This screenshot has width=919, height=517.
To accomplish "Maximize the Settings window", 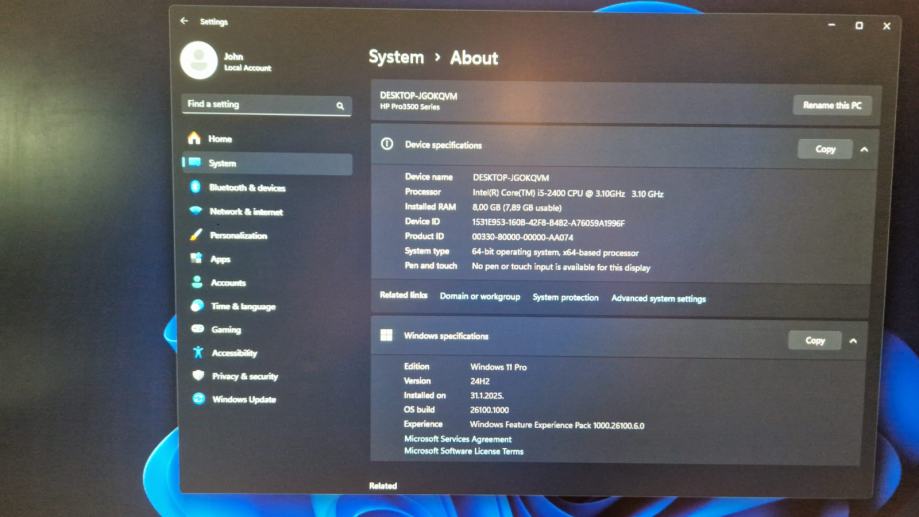I will pyautogui.click(x=859, y=25).
